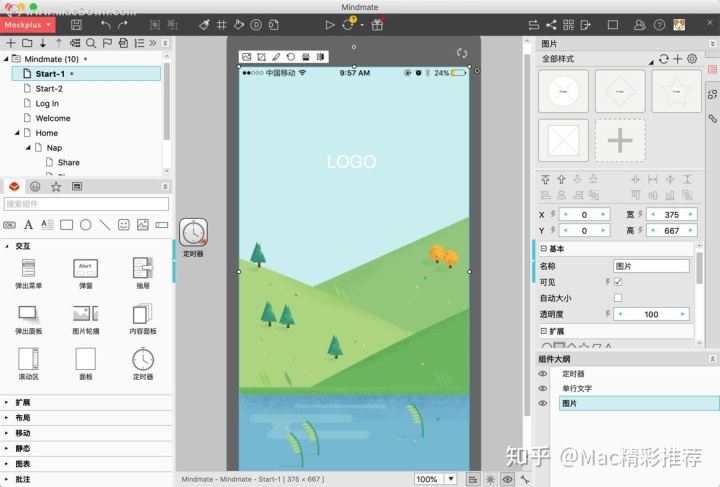The image size is (720, 487).
Task: Expand the 图表 component category
Action: 6,464
